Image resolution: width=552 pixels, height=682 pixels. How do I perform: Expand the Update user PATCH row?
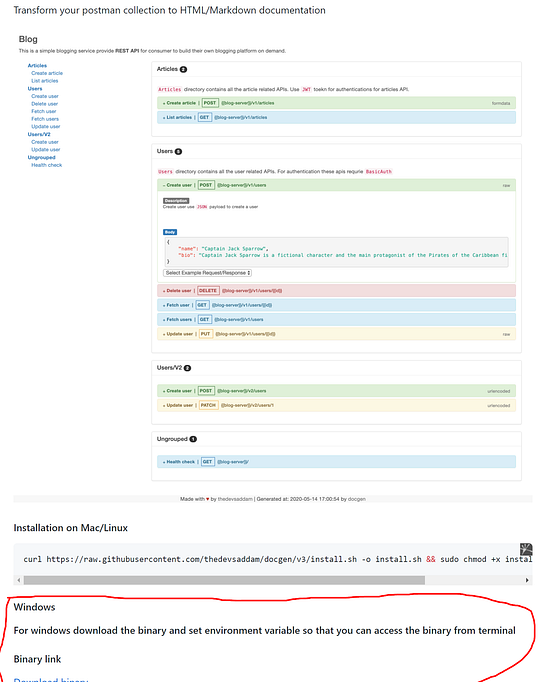pyautogui.click(x=336, y=405)
